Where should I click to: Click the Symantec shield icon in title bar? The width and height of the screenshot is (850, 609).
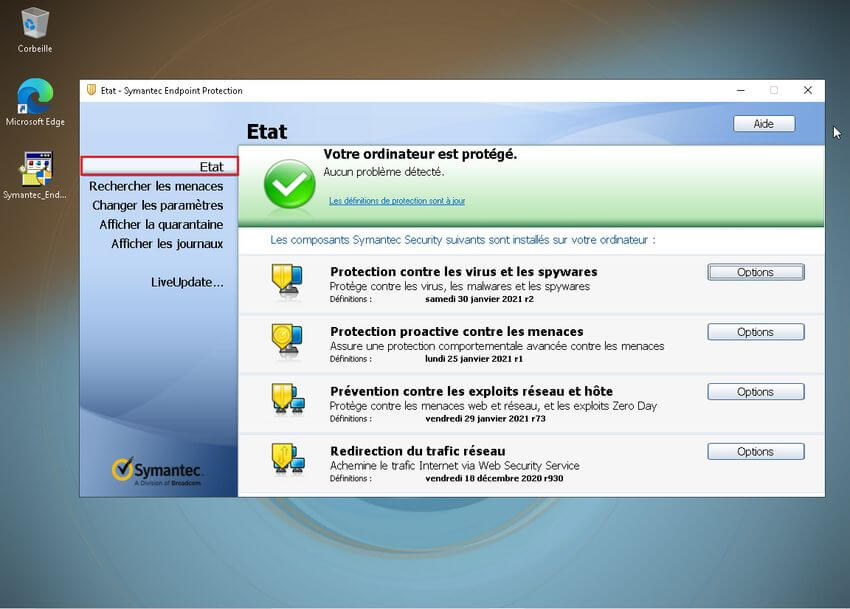(91, 90)
